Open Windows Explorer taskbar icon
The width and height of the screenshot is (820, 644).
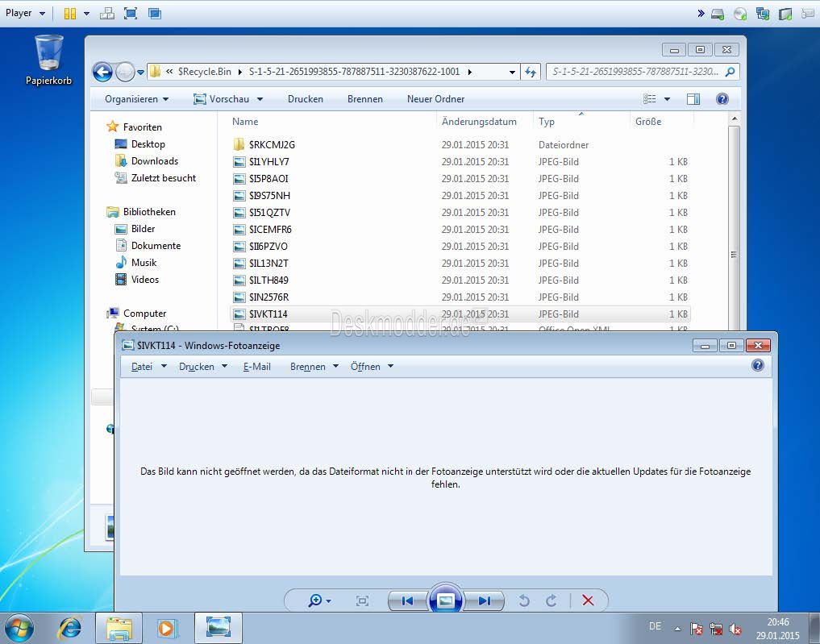(119, 628)
